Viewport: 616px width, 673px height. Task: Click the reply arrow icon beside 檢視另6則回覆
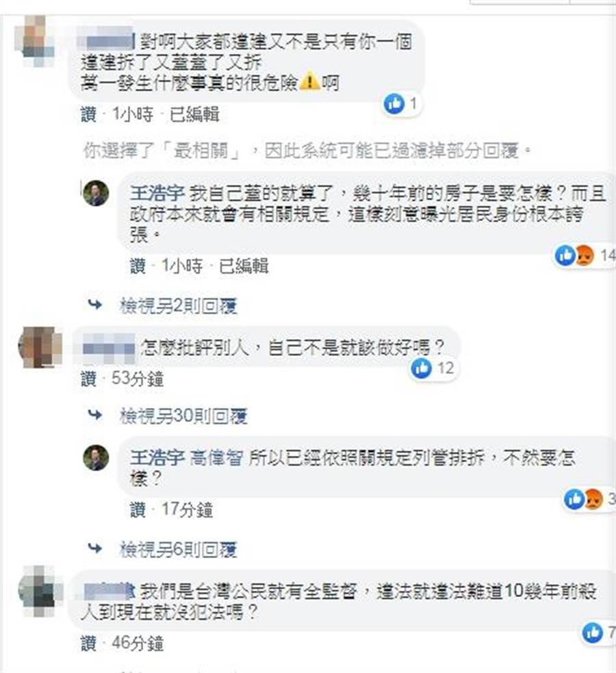point(95,548)
